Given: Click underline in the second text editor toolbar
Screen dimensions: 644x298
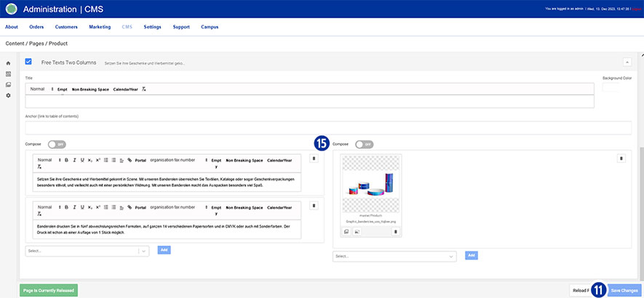Looking at the screenshot, I should [x=82, y=207].
